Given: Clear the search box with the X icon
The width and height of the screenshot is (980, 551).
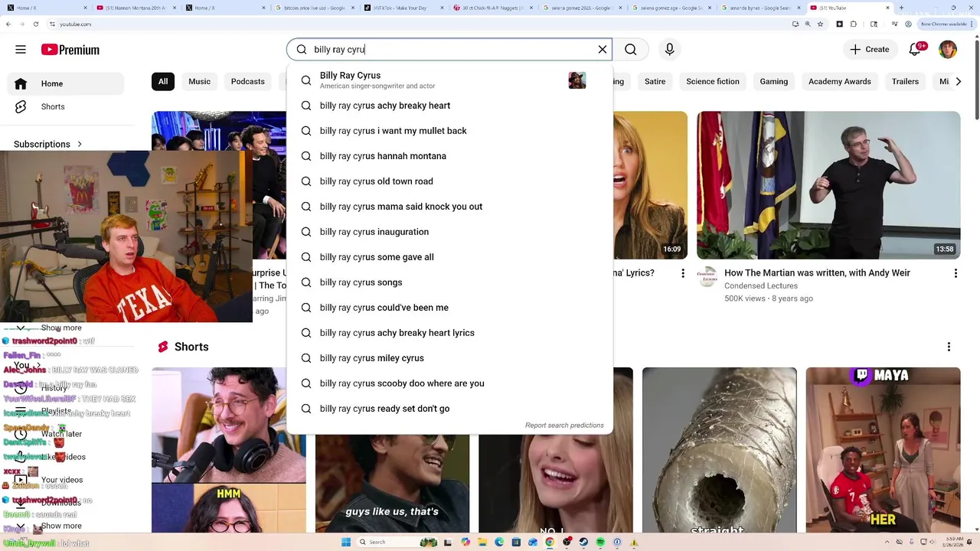Looking at the screenshot, I should (603, 50).
